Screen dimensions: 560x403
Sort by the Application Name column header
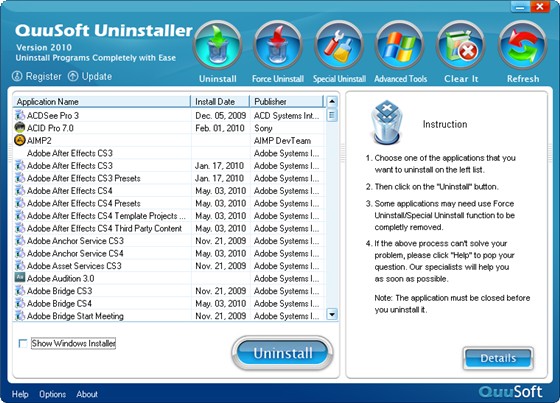coord(102,101)
